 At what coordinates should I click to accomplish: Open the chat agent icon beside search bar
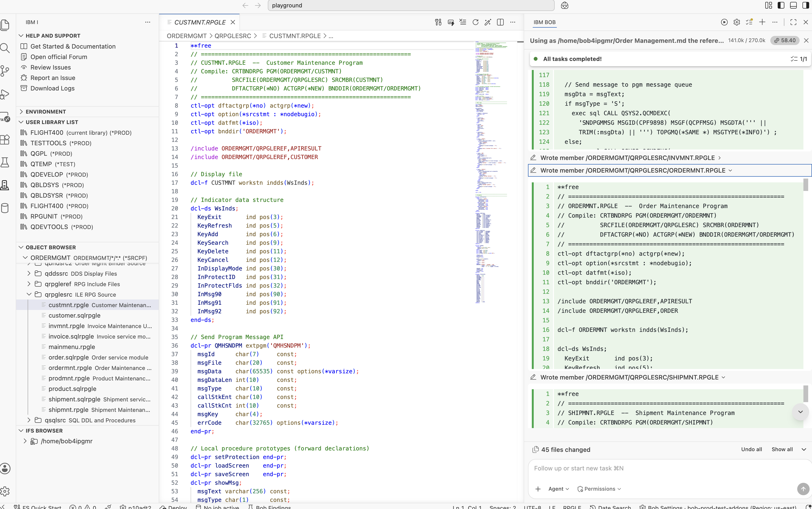[565, 5]
